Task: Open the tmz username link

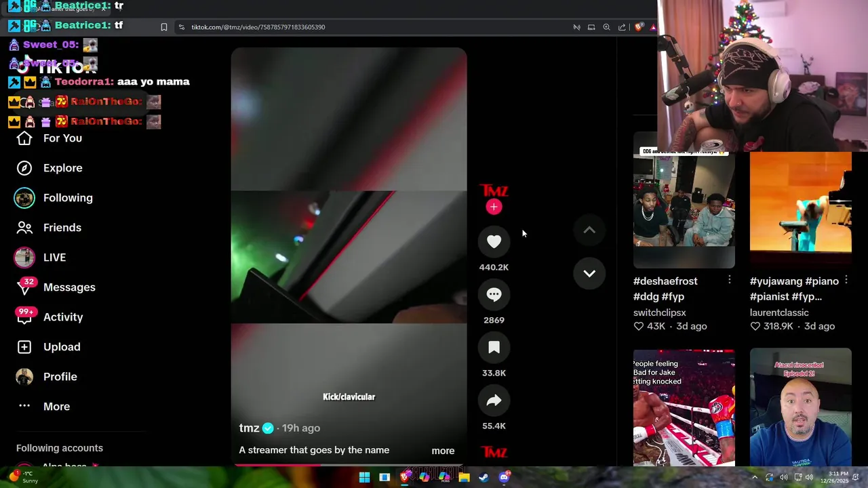Action: click(249, 428)
